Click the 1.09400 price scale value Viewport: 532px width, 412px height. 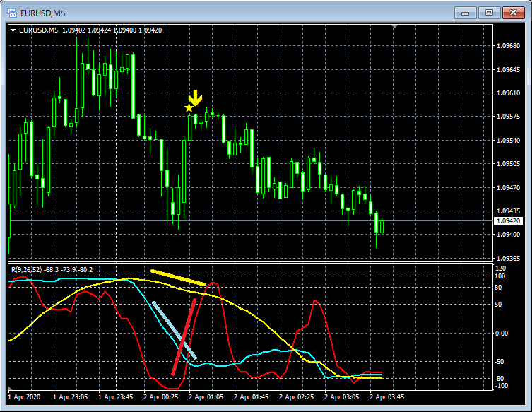pyautogui.click(x=508, y=234)
